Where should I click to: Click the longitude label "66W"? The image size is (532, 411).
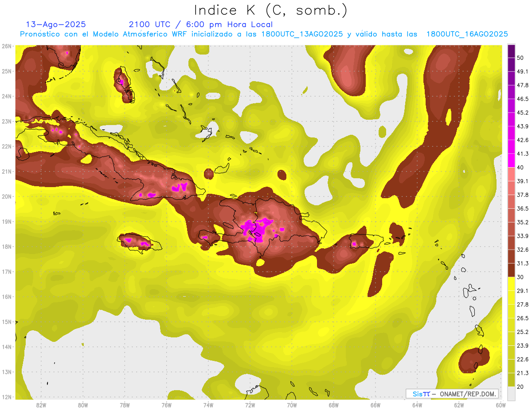pos(376,405)
